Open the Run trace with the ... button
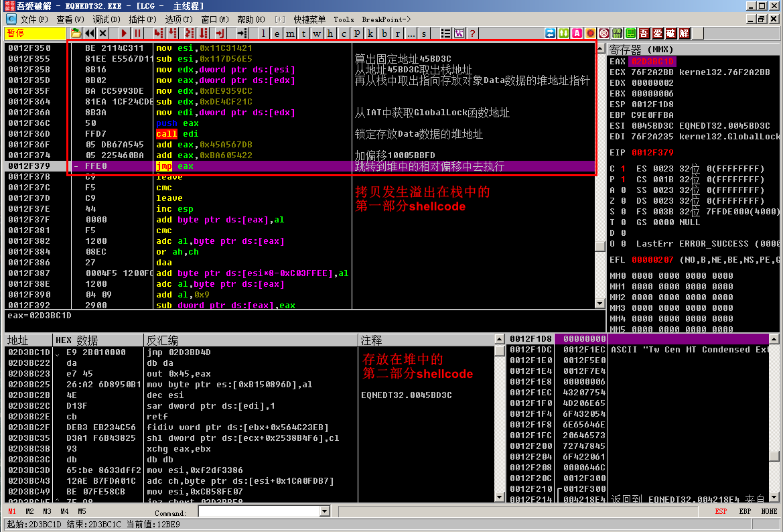This screenshot has height=532, width=783. [411, 34]
